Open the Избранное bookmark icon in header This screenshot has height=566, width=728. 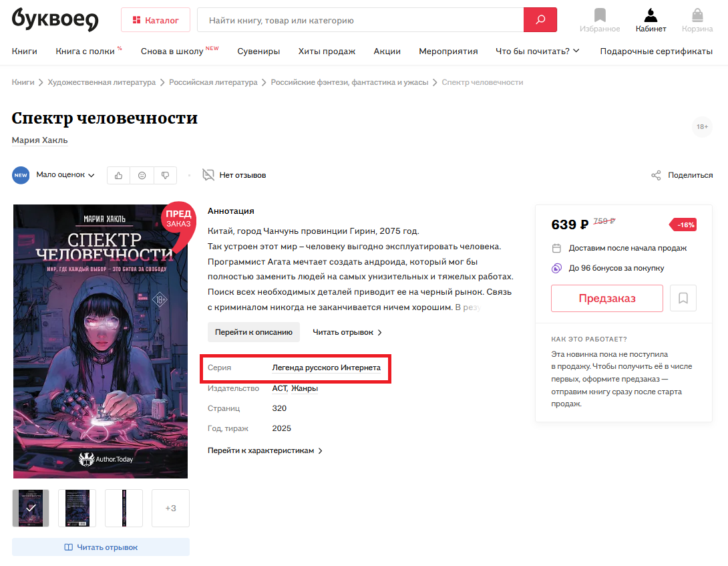coord(600,15)
